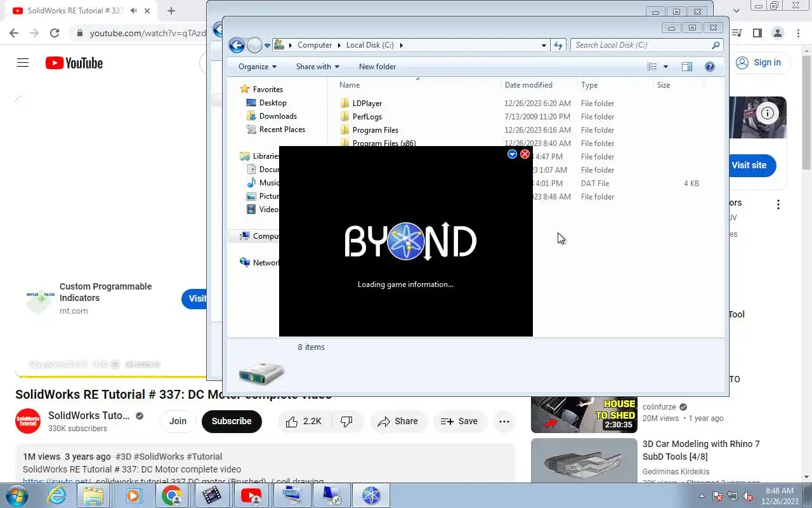The image size is (812, 508).
Task: Change the view layout in Explorer
Action: point(652,67)
